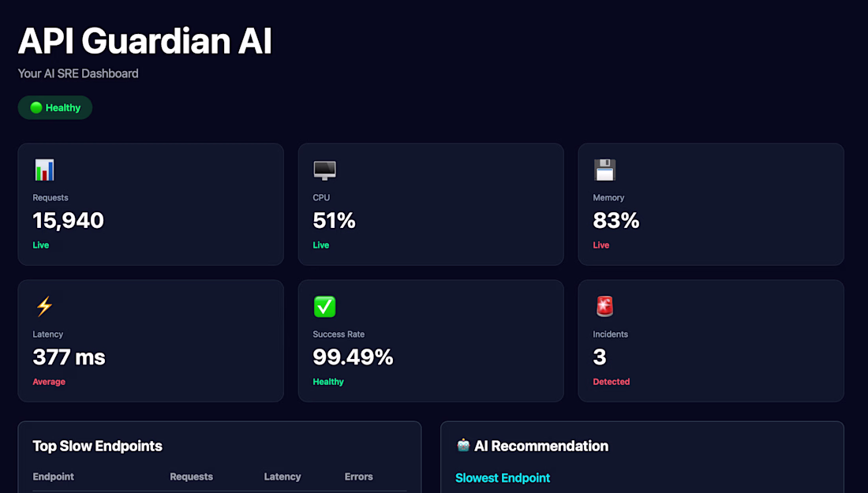Click the green Healthy label under success rate
The height and width of the screenshot is (493, 868).
pos(328,382)
